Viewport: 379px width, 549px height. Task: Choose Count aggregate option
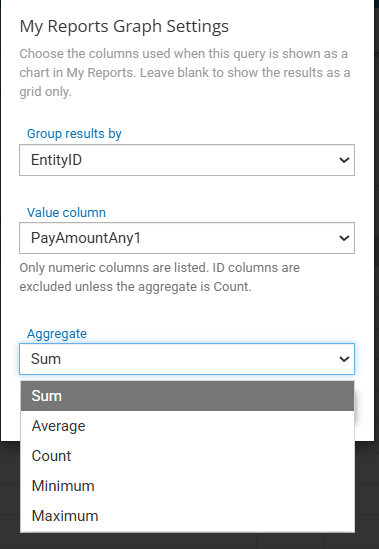[x=187, y=456]
